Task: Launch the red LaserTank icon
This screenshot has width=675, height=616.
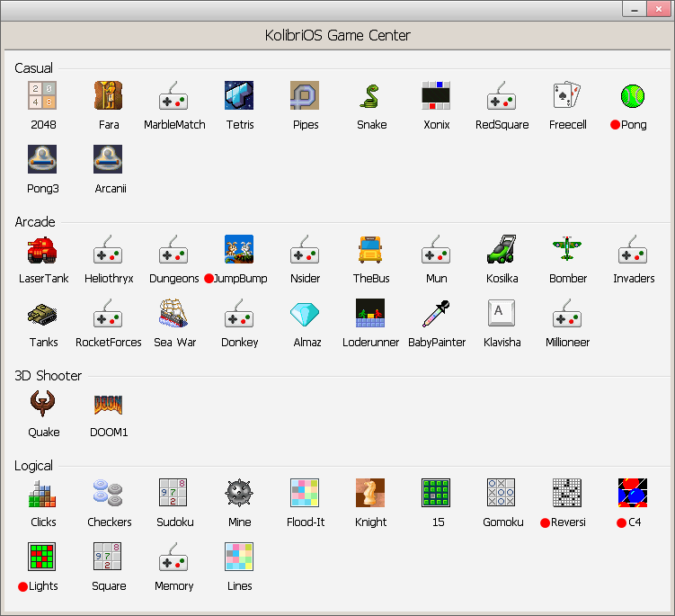Action: (x=42, y=249)
